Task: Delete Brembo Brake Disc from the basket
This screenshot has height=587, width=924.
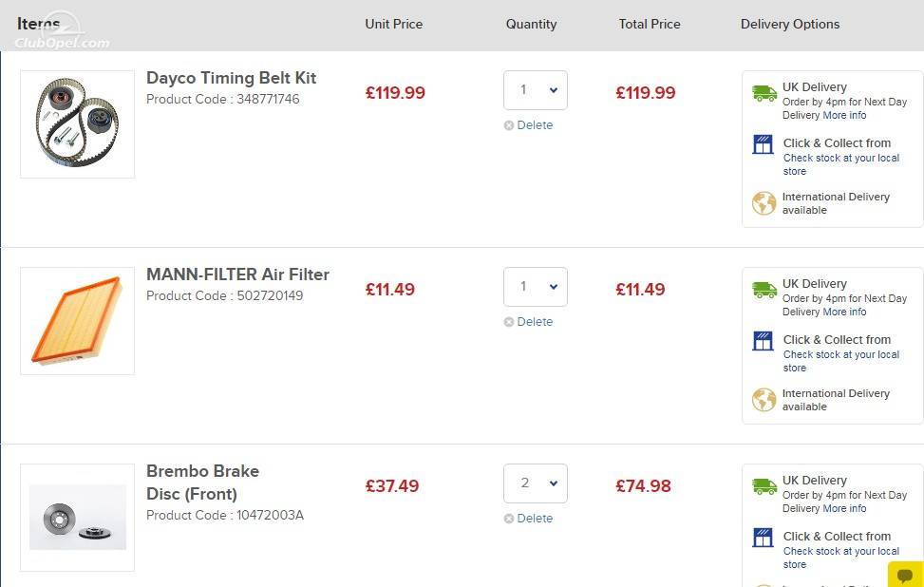Action: [529, 519]
